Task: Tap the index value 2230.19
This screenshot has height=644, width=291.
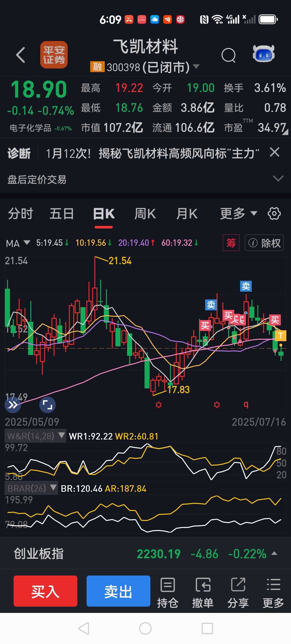Action: point(159,554)
